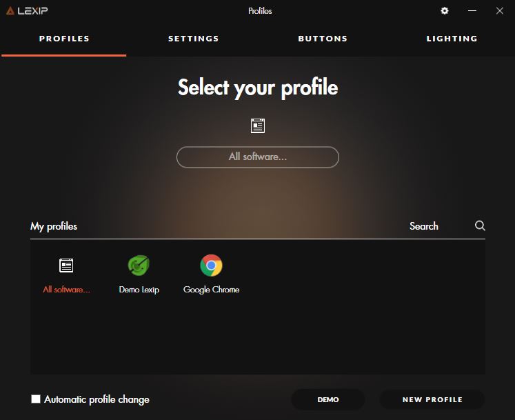Click the Lexip logo icon

pyautogui.click(x=10, y=11)
